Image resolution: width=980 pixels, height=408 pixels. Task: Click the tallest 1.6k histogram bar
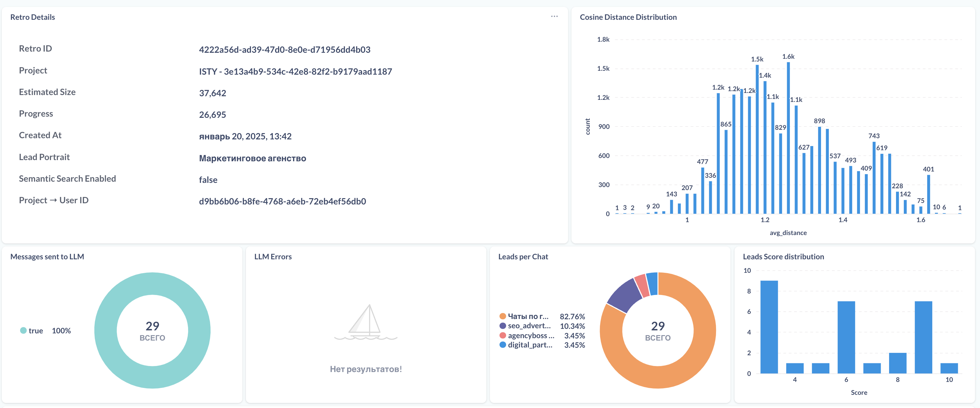pyautogui.click(x=788, y=138)
